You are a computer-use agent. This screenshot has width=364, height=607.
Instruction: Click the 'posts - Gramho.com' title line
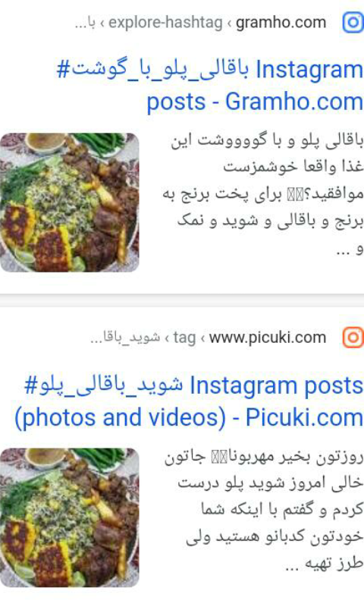255,102
